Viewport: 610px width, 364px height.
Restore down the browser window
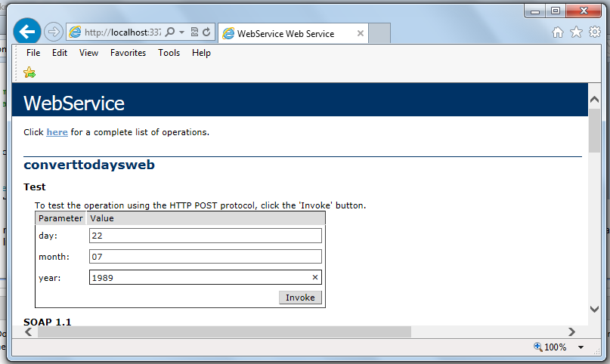[x=556, y=11]
